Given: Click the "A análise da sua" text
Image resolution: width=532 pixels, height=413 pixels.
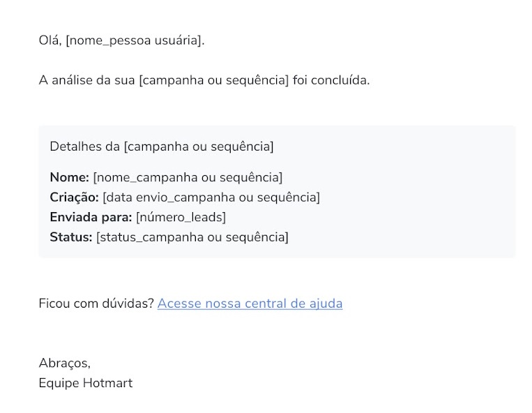Looking at the screenshot, I should [87, 80].
